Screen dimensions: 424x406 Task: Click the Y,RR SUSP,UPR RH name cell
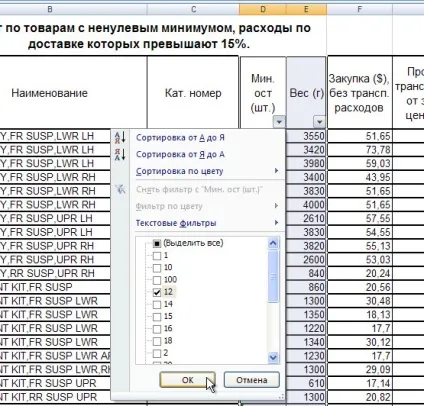[55, 273]
